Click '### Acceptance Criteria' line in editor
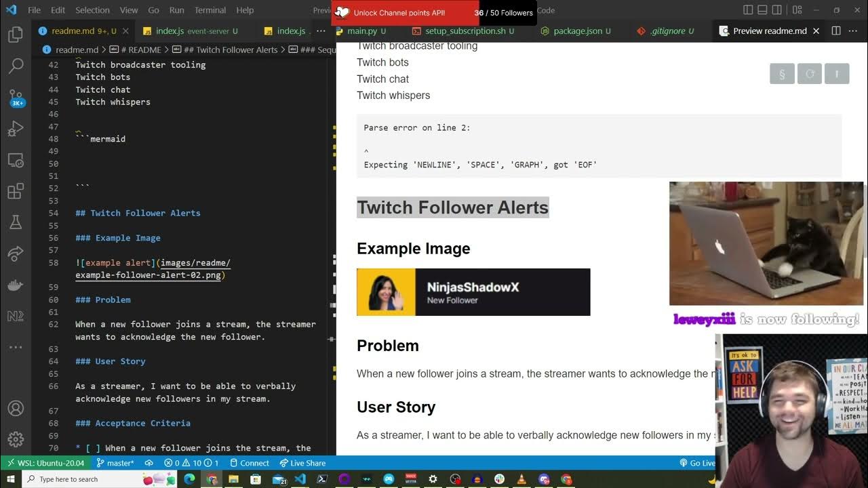The width and height of the screenshot is (868, 488). pos(133,423)
